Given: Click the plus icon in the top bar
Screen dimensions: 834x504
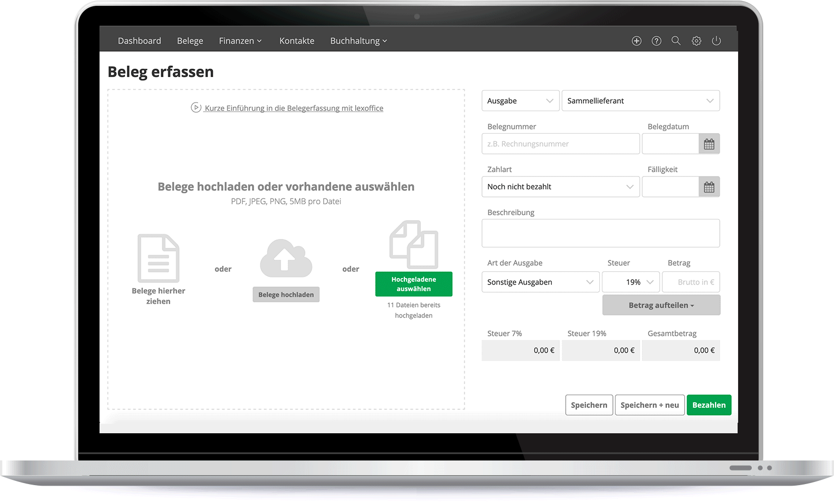Looking at the screenshot, I should (637, 41).
